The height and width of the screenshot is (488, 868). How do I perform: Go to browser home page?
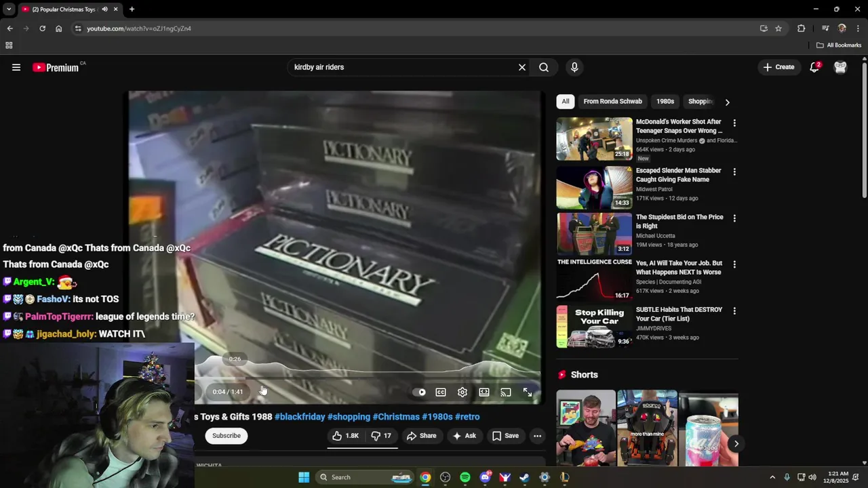point(58,28)
